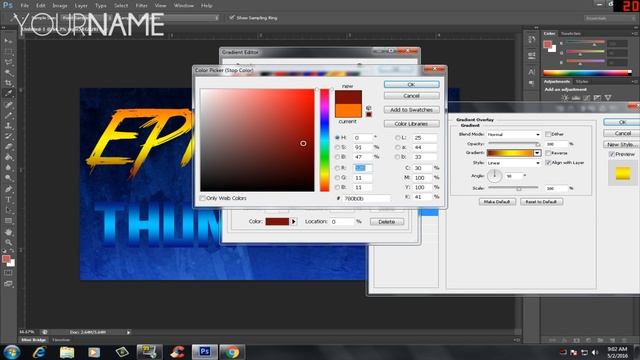Change screen mode icon in toolbar

click(8, 284)
